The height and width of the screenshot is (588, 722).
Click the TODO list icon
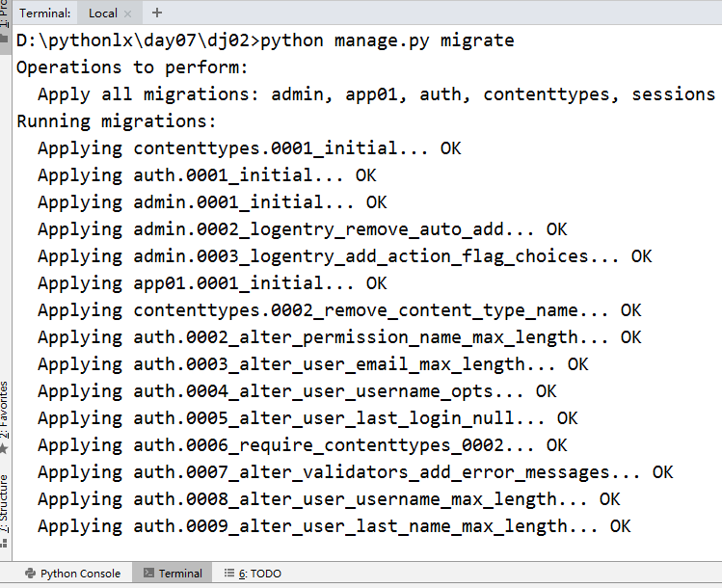228,573
